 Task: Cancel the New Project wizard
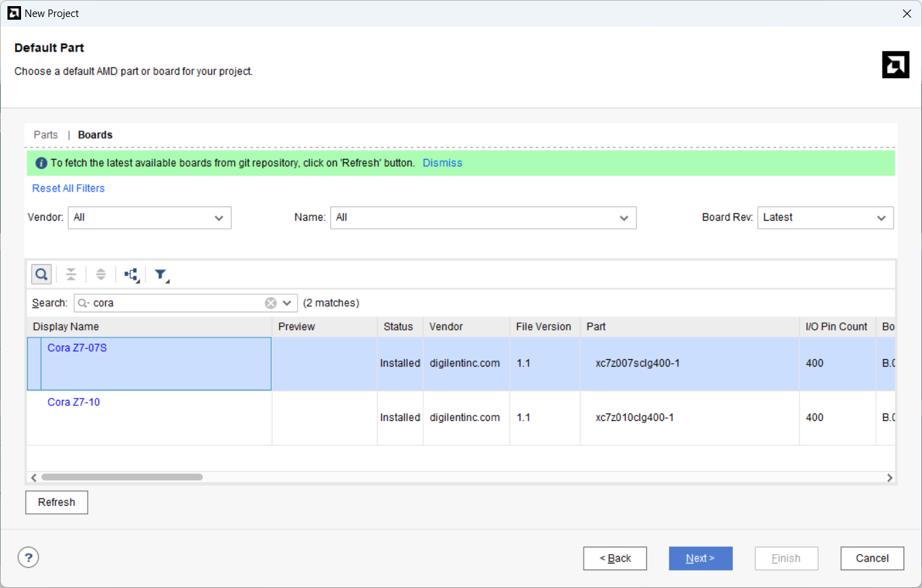click(872, 558)
